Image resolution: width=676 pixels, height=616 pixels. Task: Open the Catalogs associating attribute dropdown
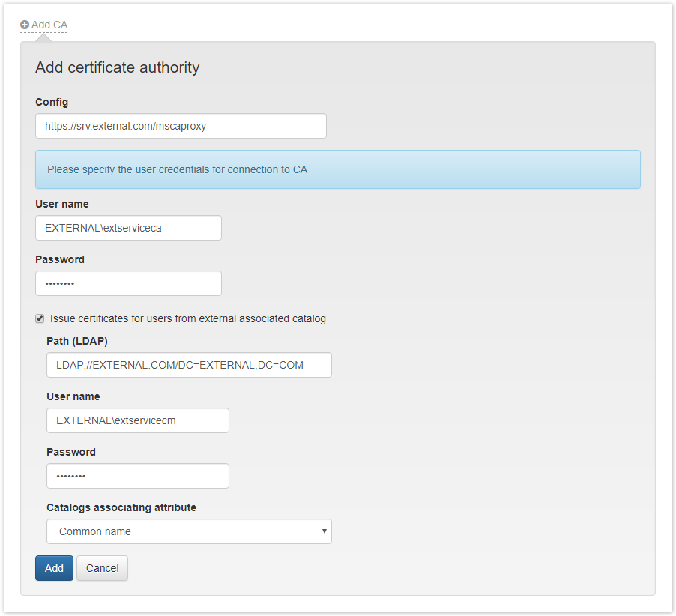[x=189, y=531]
